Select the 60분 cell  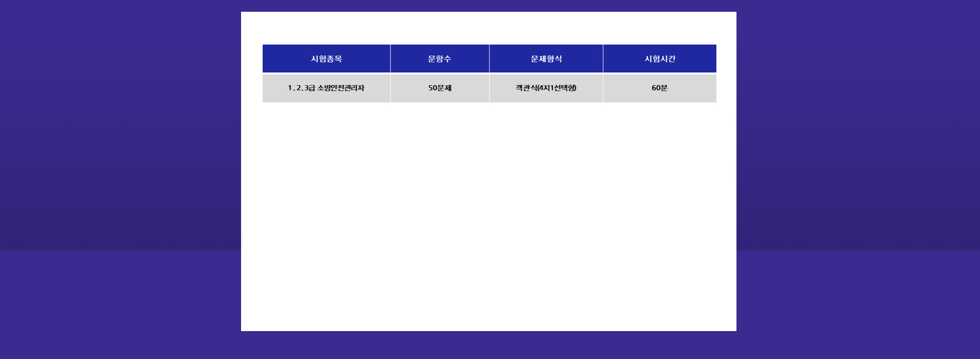click(660, 88)
